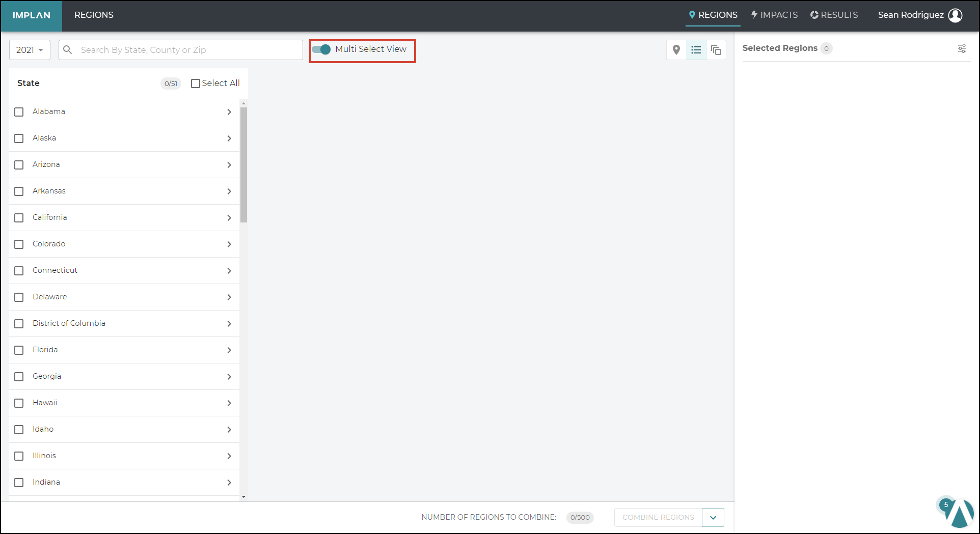This screenshot has width=980, height=534.
Task: Check the Illinois checkbox
Action: tap(19, 456)
